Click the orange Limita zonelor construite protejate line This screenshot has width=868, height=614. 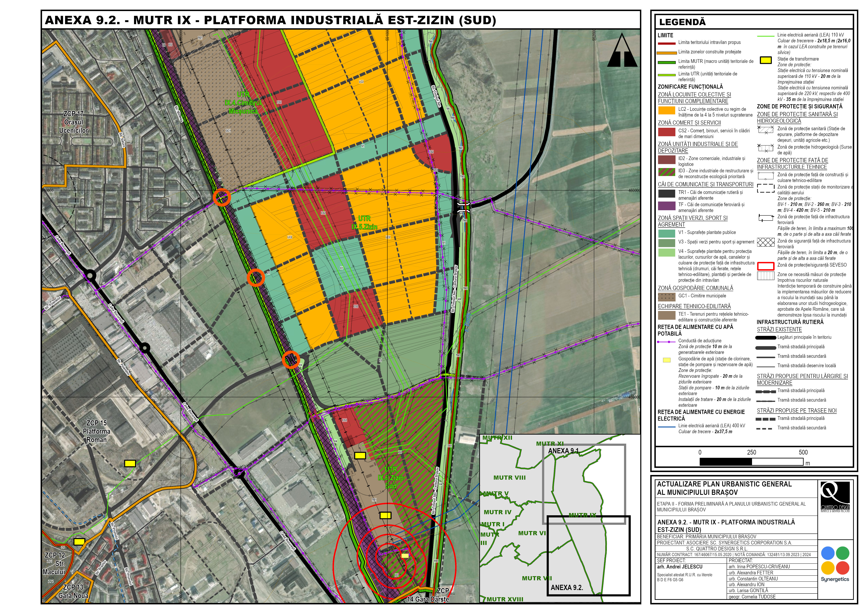point(666,53)
